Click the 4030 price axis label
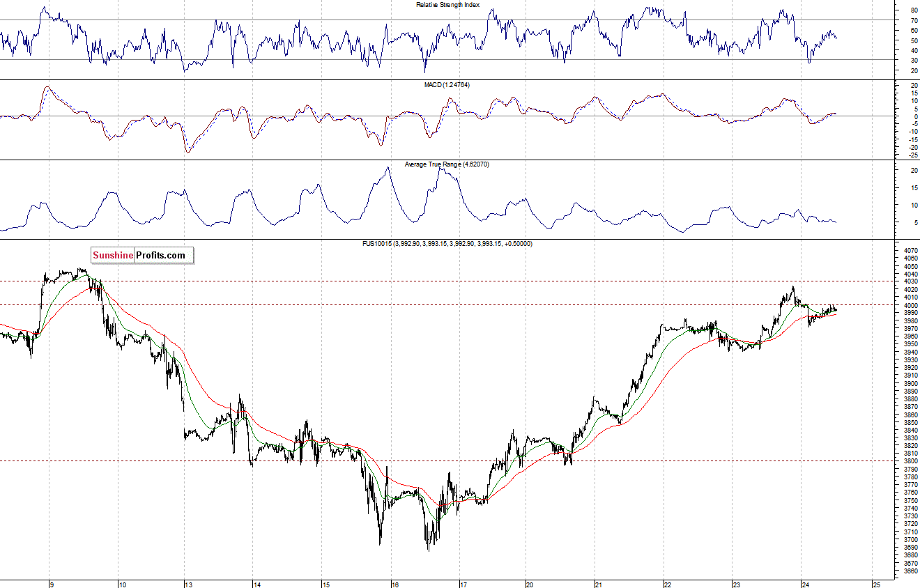Screen dimensions: 920x588 pos(910,281)
